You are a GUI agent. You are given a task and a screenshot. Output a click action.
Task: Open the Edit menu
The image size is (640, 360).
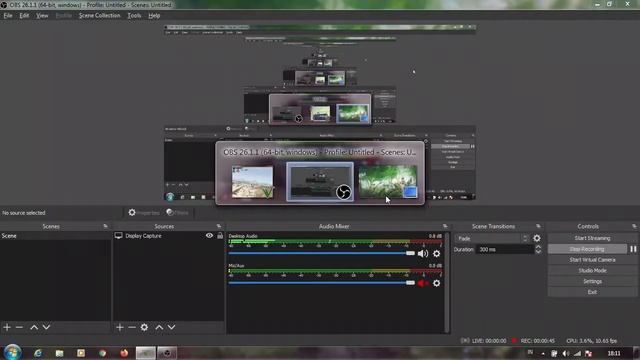click(24, 16)
